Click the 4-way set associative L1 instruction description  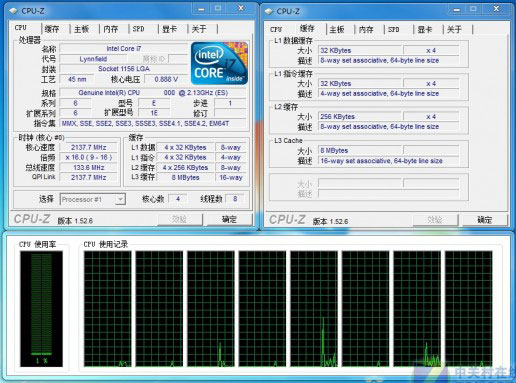tap(389, 94)
